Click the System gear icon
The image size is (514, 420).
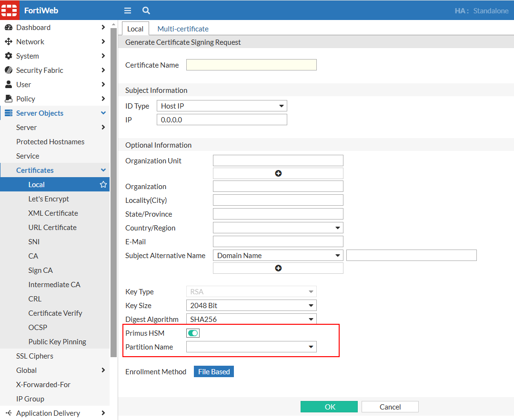(8, 56)
